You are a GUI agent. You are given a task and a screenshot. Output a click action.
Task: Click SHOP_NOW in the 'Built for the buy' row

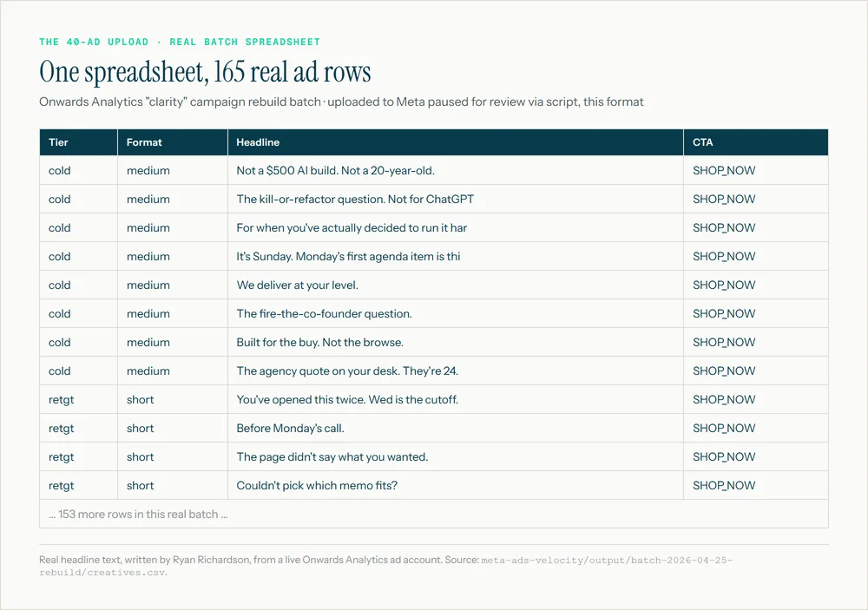click(724, 342)
